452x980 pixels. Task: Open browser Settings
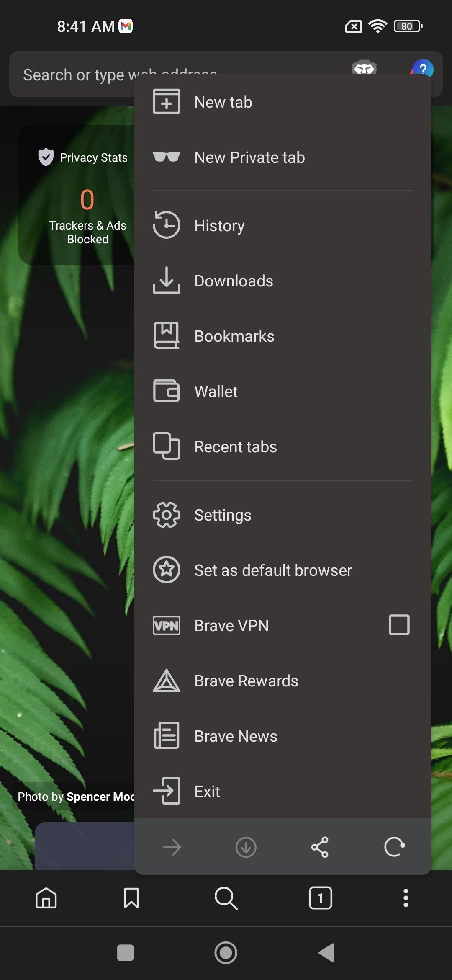(x=283, y=515)
